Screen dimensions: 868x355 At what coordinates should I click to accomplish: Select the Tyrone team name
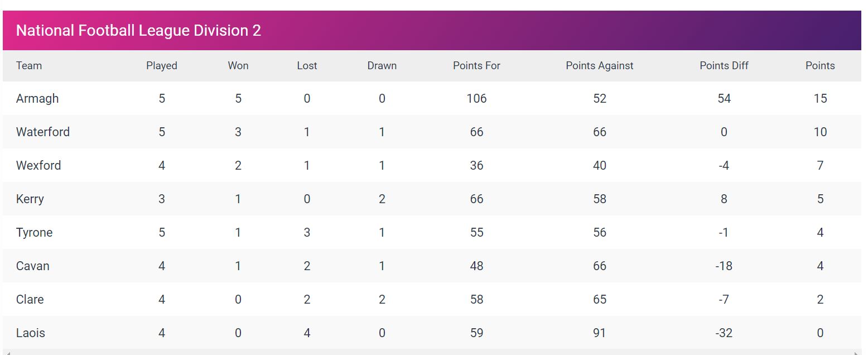click(x=35, y=233)
